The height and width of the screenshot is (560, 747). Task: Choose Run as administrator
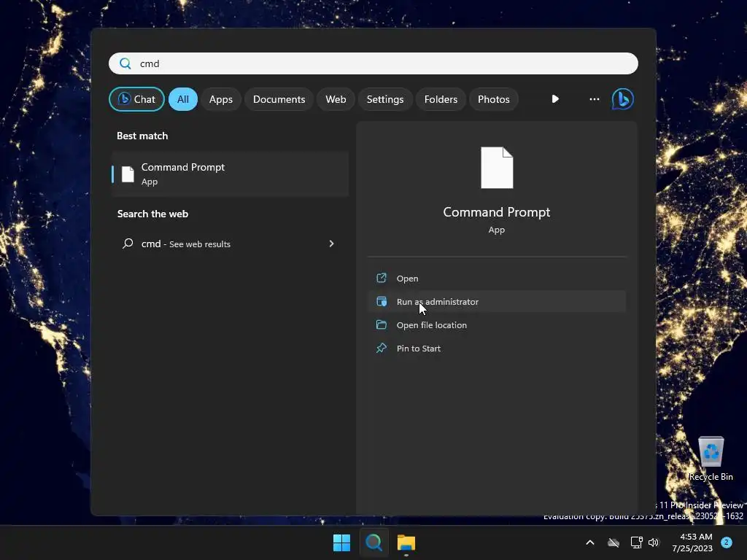pyautogui.click(x=497, y=301)
